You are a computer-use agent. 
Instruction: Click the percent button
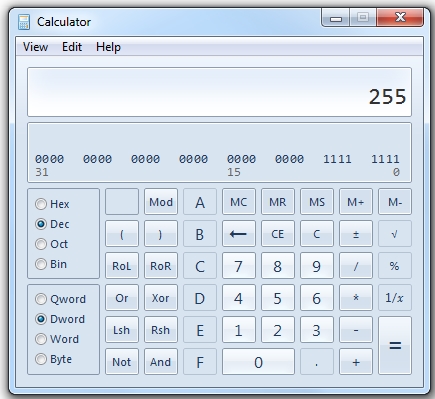[395, 266]
